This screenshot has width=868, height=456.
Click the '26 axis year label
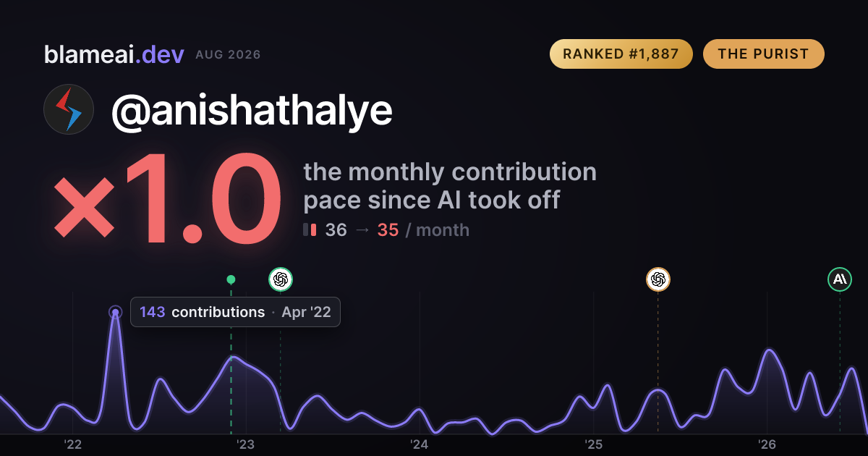[767, 444]
